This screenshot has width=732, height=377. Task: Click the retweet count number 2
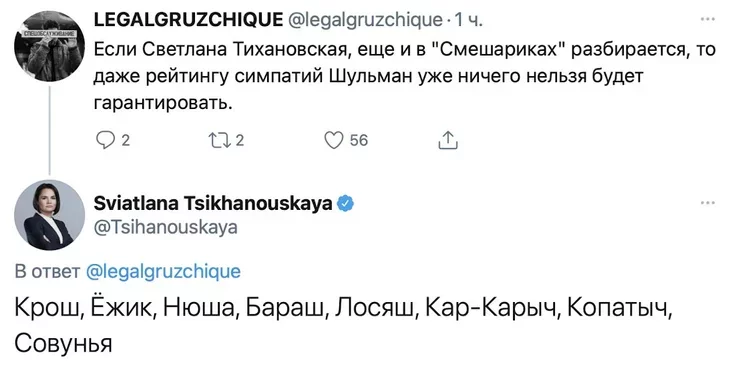239,140
